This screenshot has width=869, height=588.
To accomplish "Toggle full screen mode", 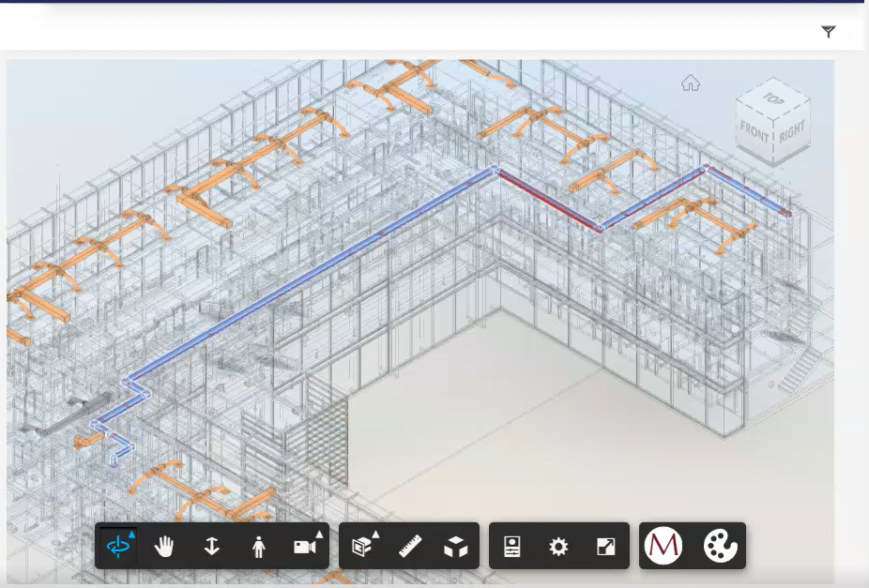I will [605, 546].
